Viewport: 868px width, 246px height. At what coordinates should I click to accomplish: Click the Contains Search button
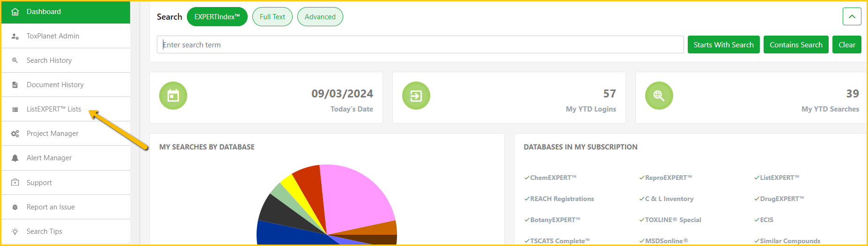[x=796, y=45]
